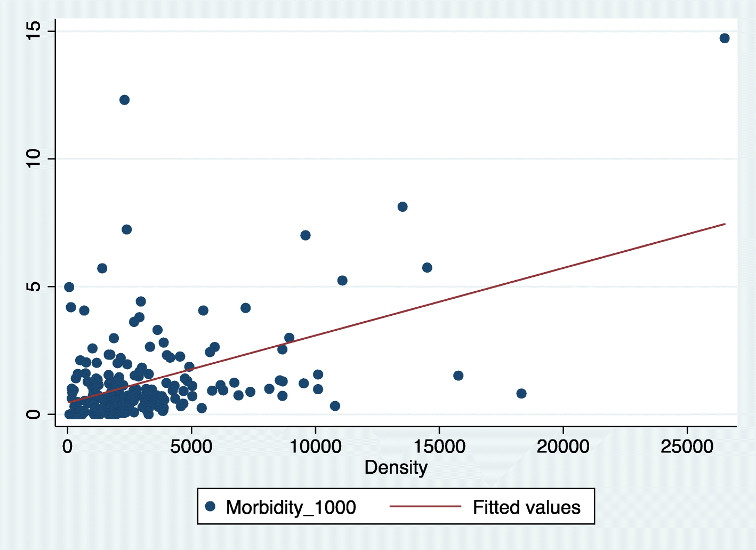This screenshot has height=550, width=756.
Task: Click the x-axis tick label 20000
Action: (563, 446)
